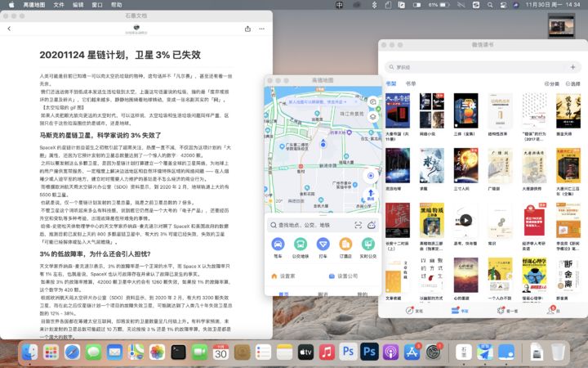The image size is (588, 368).
Task: Click the 实时公交 real-time bus icon
Action: click(x=368, y=245)
